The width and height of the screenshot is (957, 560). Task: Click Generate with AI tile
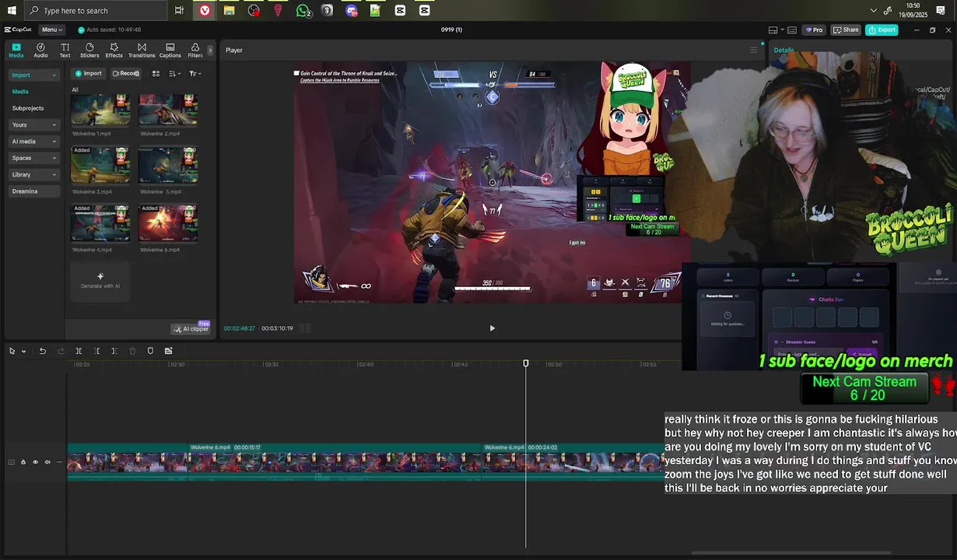100,280
